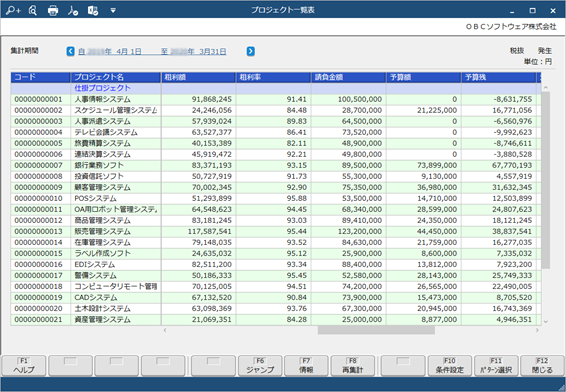
Task: Click the F7 情報 button
Action: 306,366
